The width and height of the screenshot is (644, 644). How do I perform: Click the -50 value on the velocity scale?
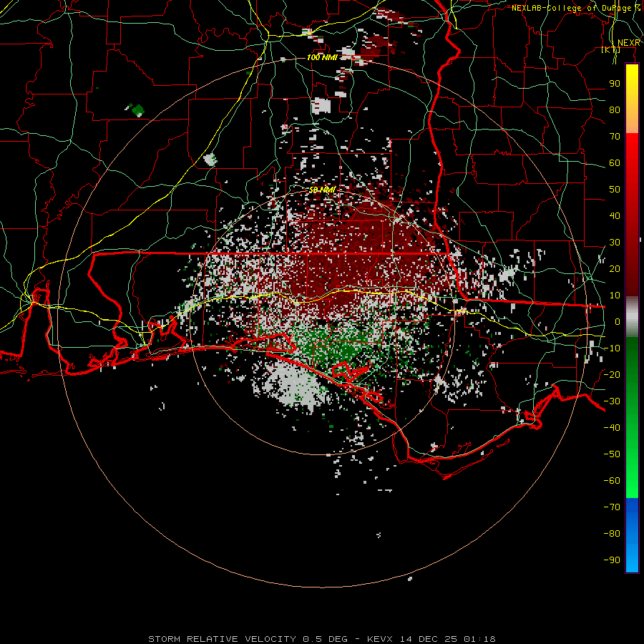click(x=612, y=454)
